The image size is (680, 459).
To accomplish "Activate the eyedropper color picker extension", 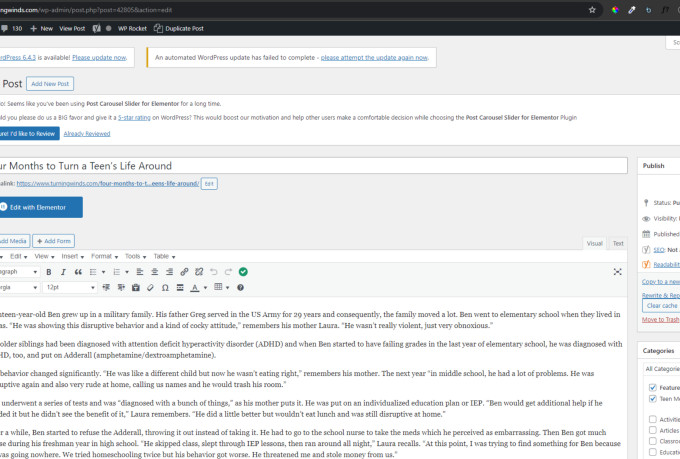I will [x=632, y=10].
